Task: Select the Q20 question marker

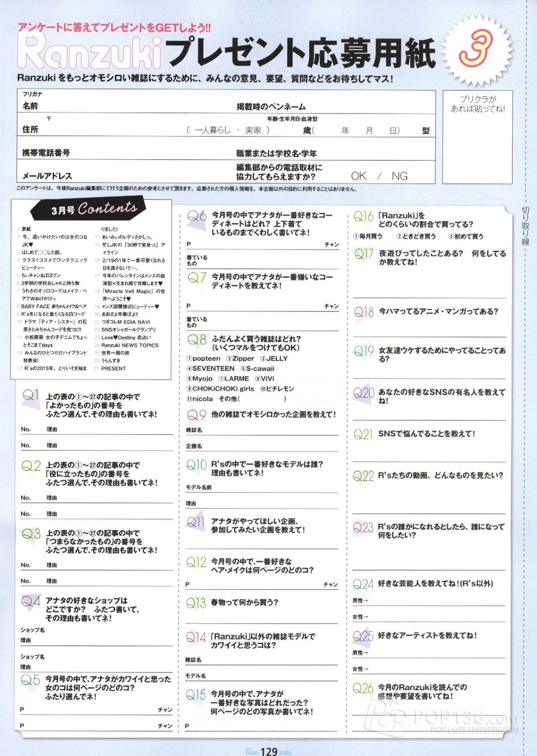Action: tap(364, 393)
